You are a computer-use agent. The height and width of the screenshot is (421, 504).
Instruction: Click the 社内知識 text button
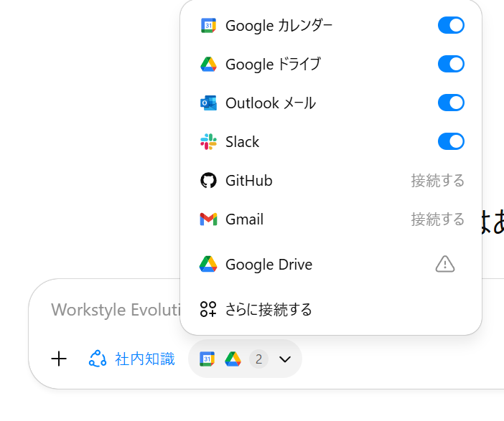pyautogui.click(x=145, y=359)
